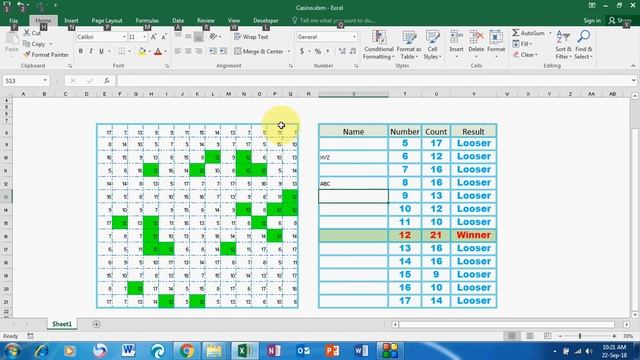Open Conditional Formatting menu

click(379, 45)
